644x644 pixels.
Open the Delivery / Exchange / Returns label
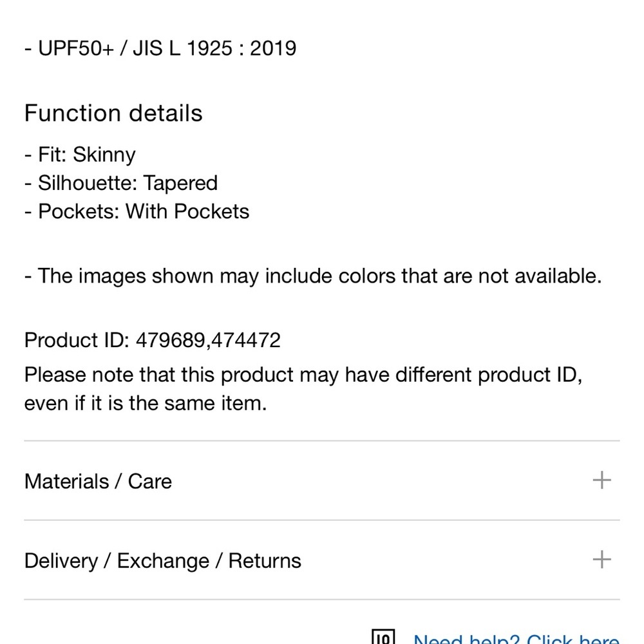[x=162, y=561]
